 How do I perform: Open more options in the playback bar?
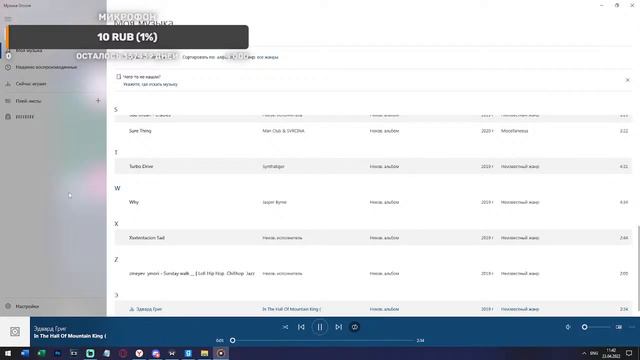(x=632, y=327)
